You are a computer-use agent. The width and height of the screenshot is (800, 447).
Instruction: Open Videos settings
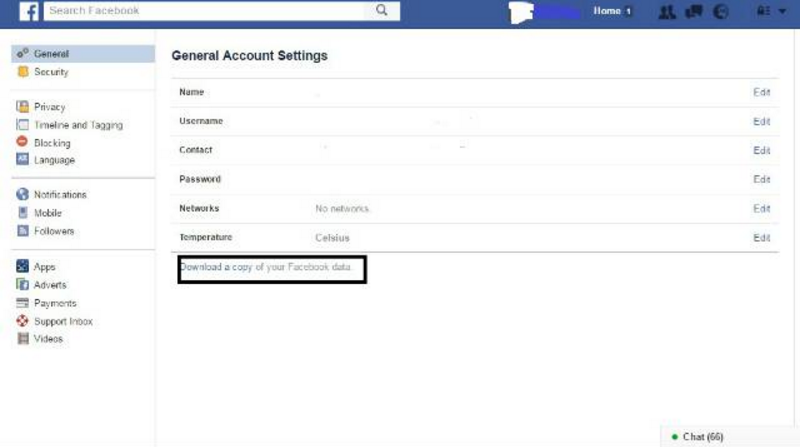(48, 339)
